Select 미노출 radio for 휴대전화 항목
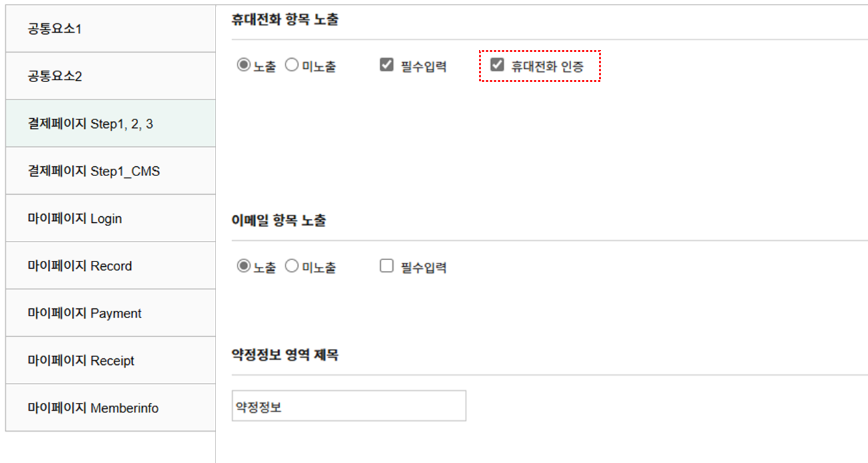Screen dimensions: 868x463 [x=292, y=65]
